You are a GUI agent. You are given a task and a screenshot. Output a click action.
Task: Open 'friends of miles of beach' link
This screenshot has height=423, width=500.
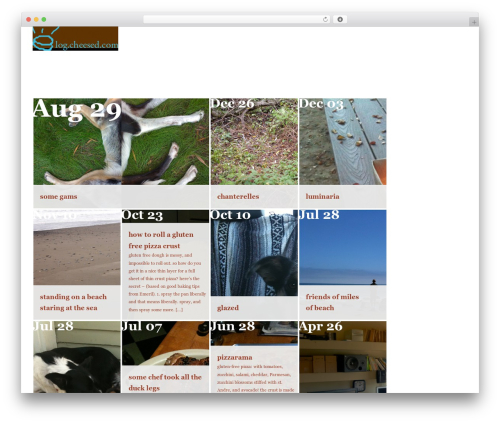click(332, 302)
